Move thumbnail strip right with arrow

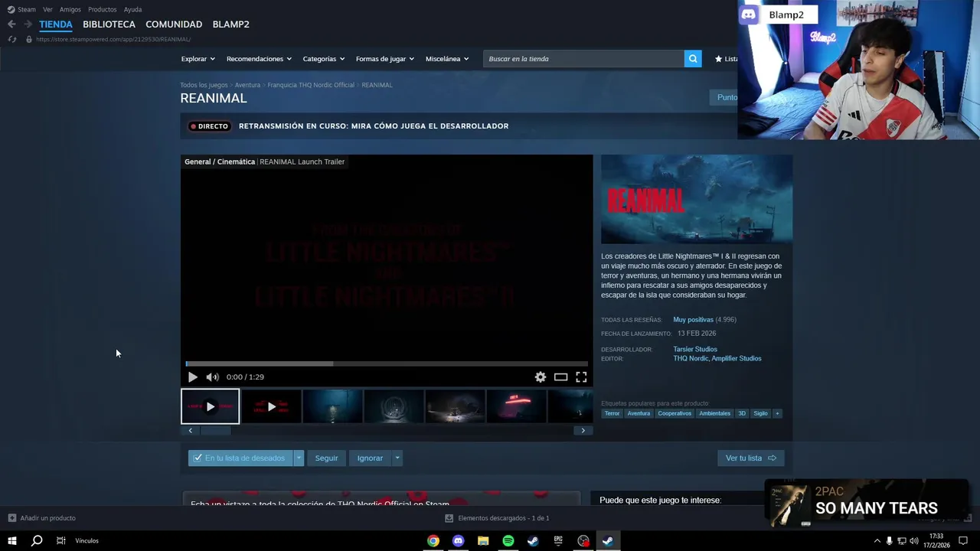click(583, 431)
